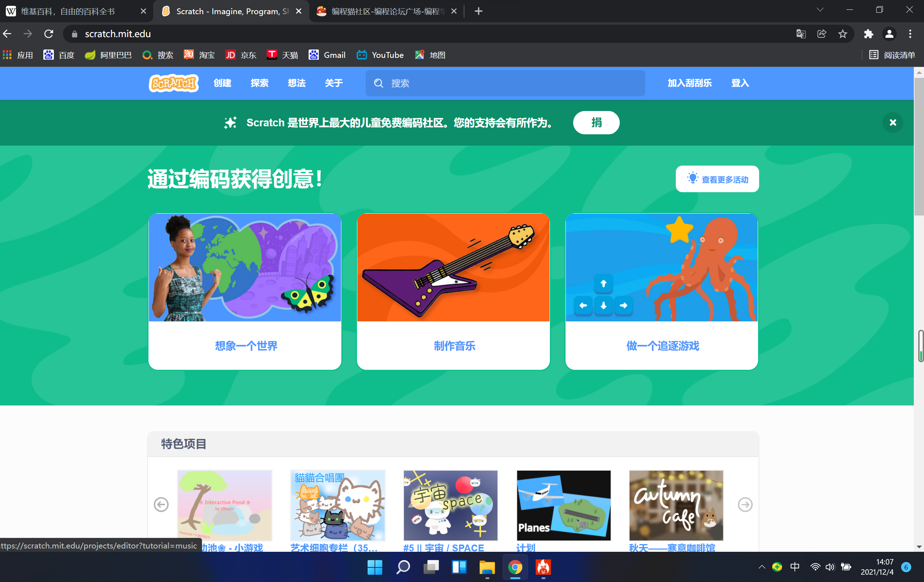Switch to the 编程猫社区 tab
Screen dimensions: 924x582
pyautogui.click(x=386, y=11)
